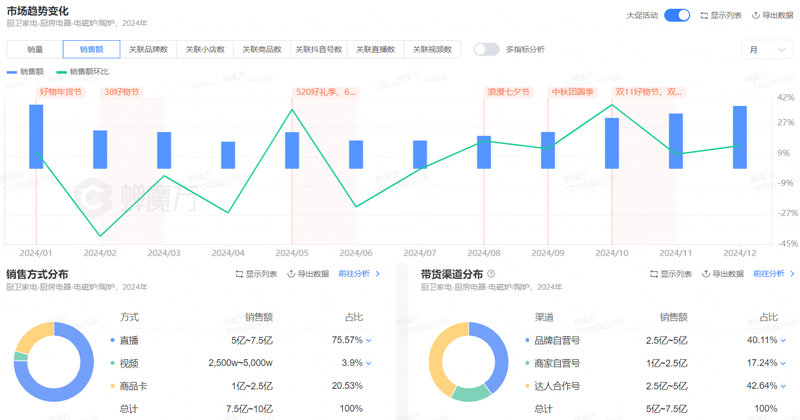The image size is (800, 420).
Task: Expand the 直播 75.57% row chevron
Action: click(369, 341)
